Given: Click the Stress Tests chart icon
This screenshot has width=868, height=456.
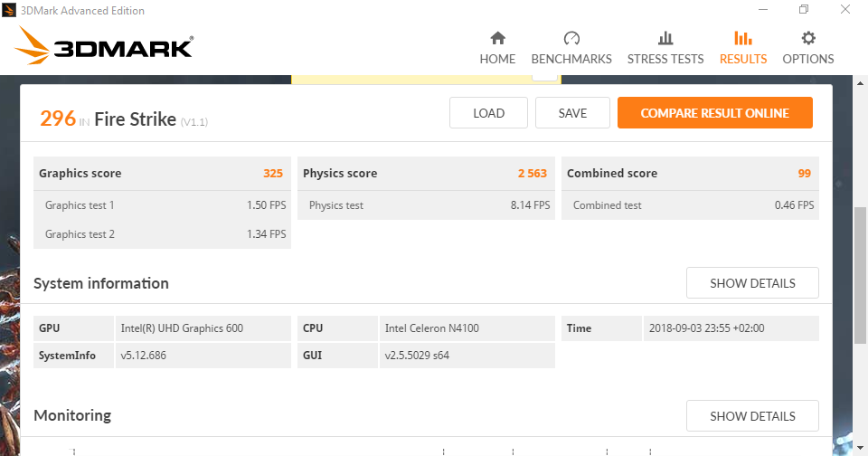Looking at the screenshot, I should 665,38.
